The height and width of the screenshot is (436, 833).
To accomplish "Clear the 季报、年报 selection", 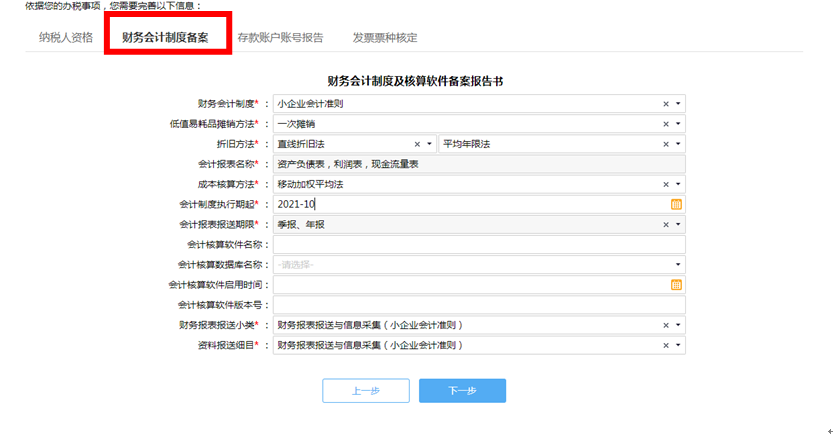I will point(666,225).
